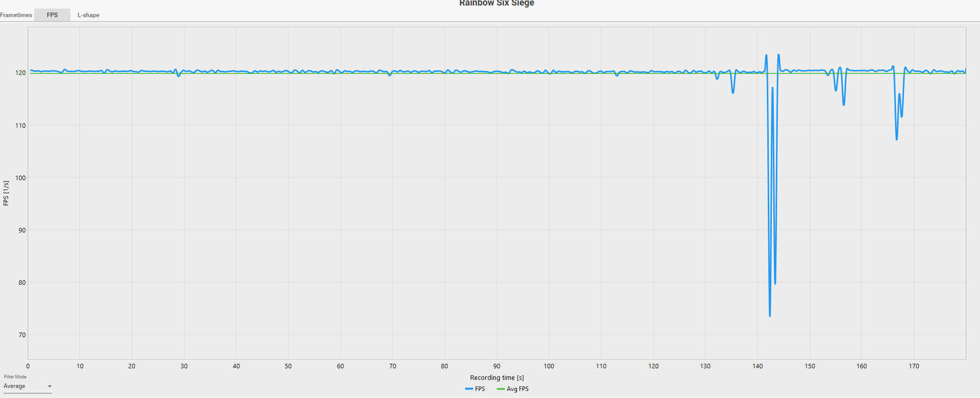Click the 70 tick on the FPS axis
The image size is (980, 398).
click(22, 335)
